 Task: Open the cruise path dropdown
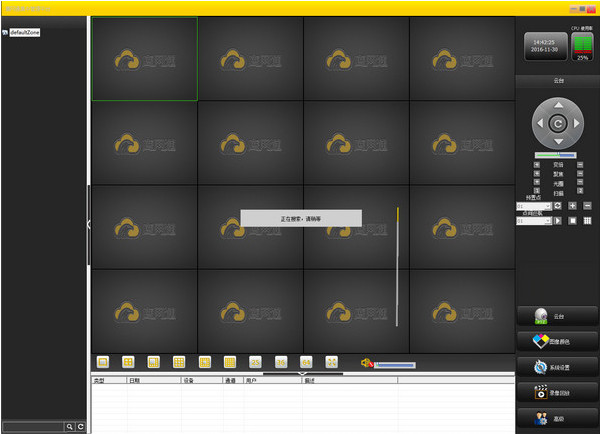click(x=547, y=221)
